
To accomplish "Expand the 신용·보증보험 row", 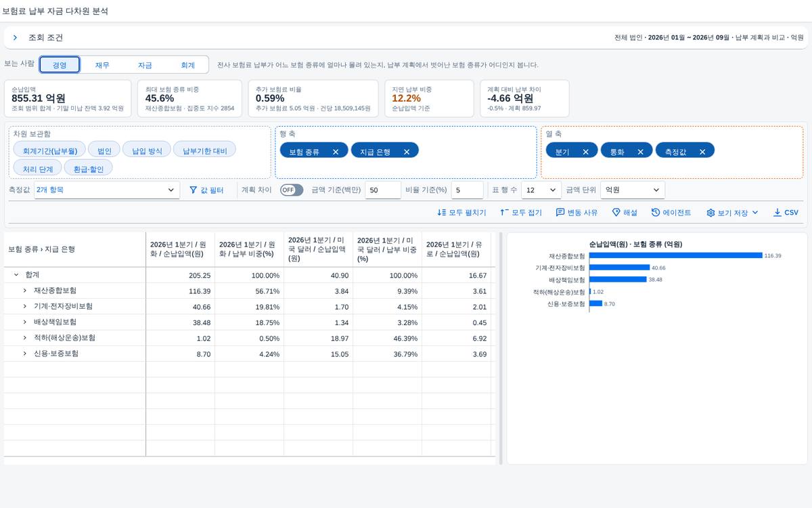I will click(x=25, y=354).
